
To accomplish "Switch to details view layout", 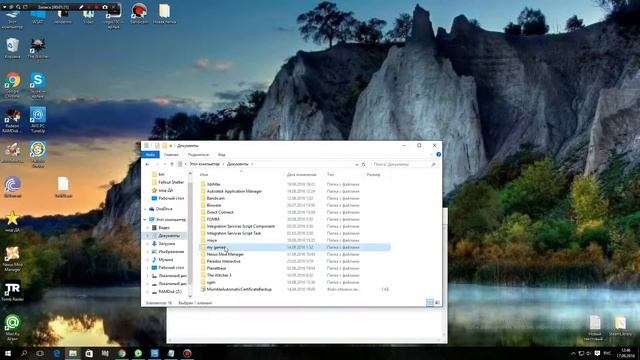I will [x=430, y=302].
